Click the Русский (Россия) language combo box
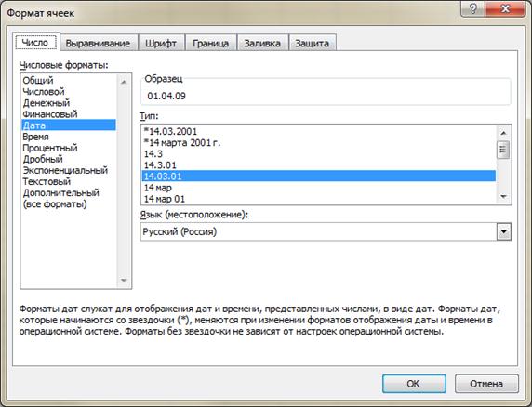This screenshot has height=407, width=532. point(326,231)
